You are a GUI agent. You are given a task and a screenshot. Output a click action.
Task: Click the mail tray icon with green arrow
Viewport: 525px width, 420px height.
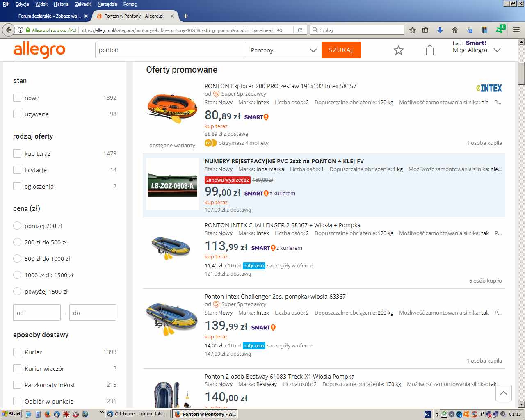pos(444,414)
